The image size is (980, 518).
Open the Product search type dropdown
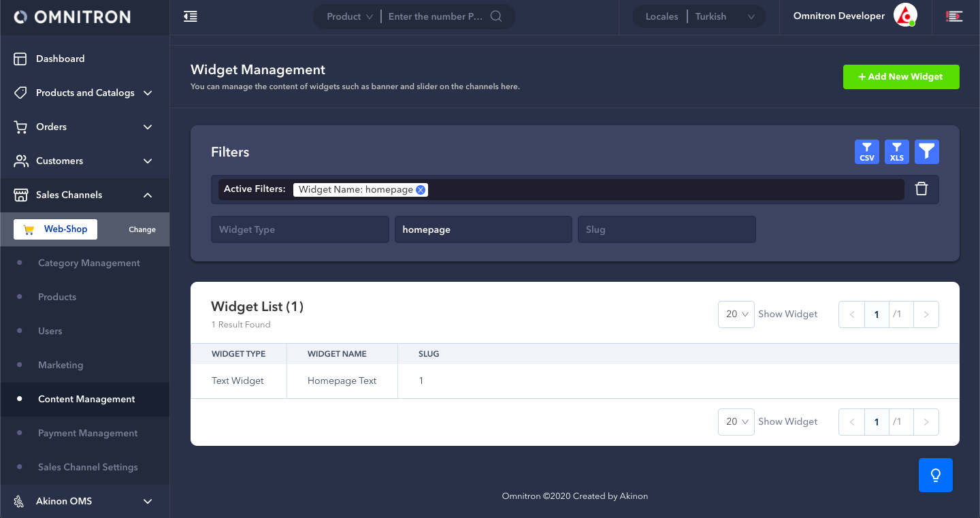(350, 16)
